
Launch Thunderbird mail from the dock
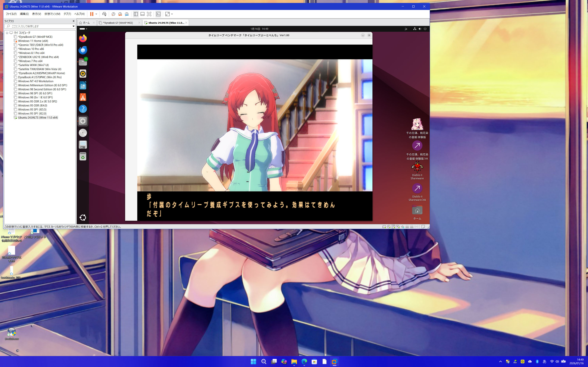[x=83, y=50]
